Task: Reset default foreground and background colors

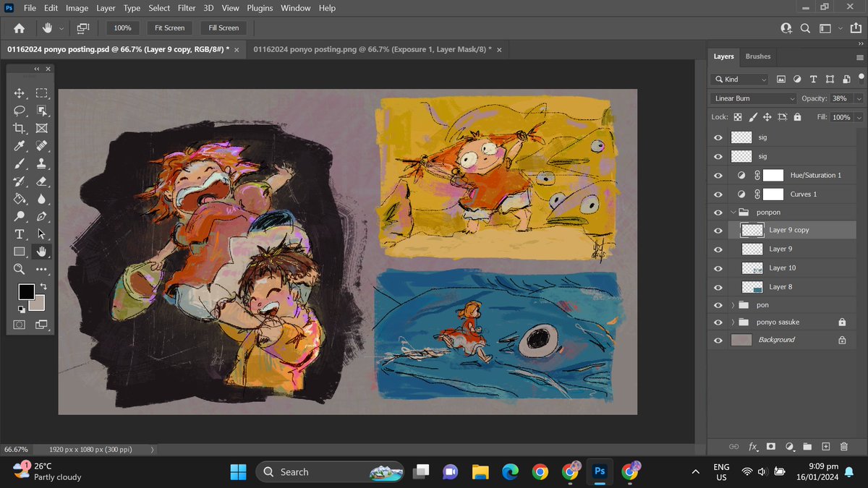Action: coord(22,309)
